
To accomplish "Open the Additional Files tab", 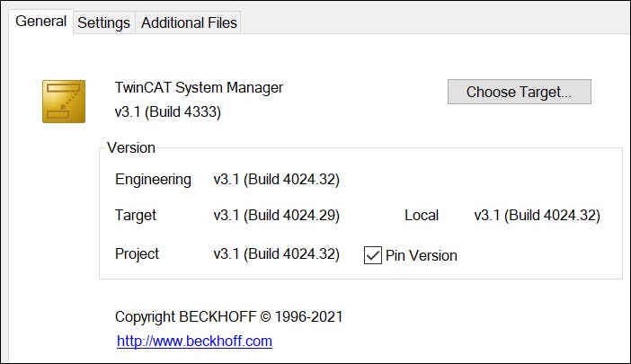I will point(189,22).
